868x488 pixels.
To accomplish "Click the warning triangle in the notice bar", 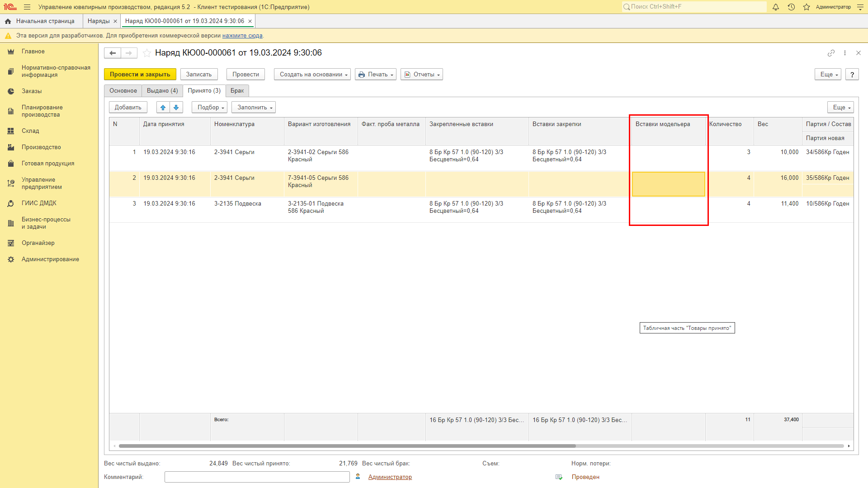I will click(x=8, y=36).
